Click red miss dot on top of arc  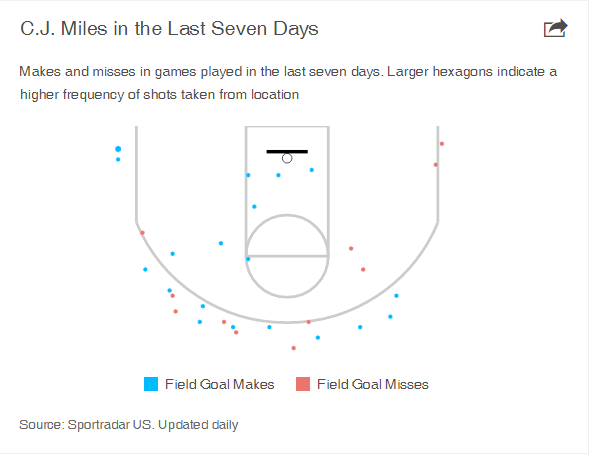point(309,322)
